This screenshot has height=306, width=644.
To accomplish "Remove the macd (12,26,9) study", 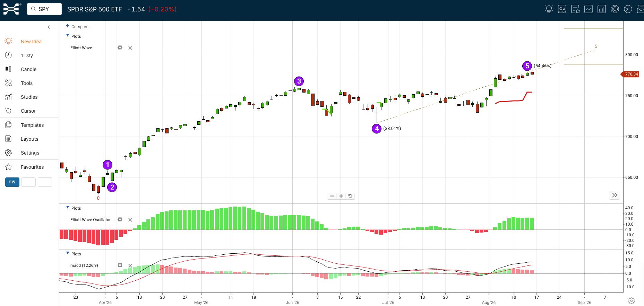I will coord(130,265).
